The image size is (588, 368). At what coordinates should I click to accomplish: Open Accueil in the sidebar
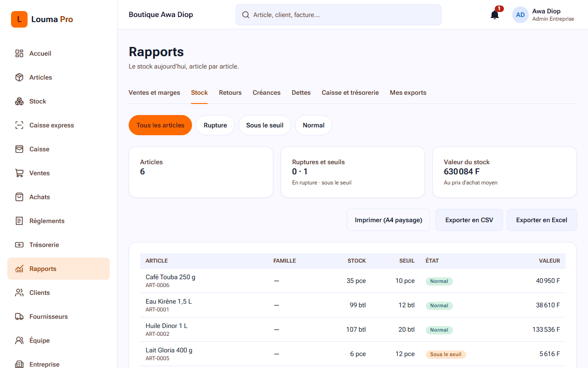coord(58,53)
